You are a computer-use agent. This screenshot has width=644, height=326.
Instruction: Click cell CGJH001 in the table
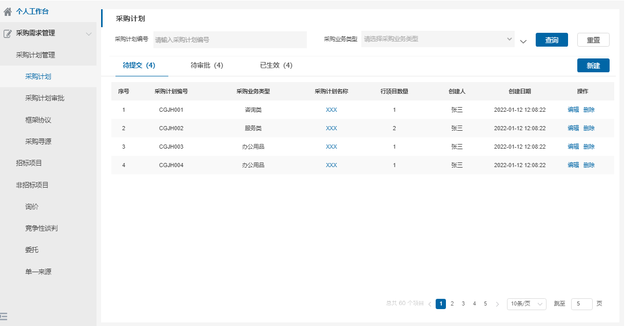(171, 110)
